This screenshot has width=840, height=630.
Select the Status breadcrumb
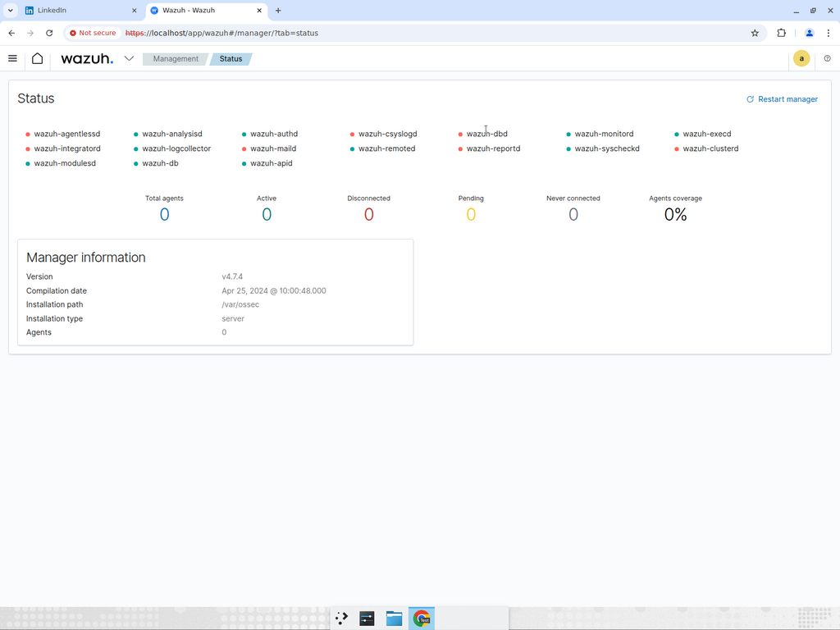(231, 59)
